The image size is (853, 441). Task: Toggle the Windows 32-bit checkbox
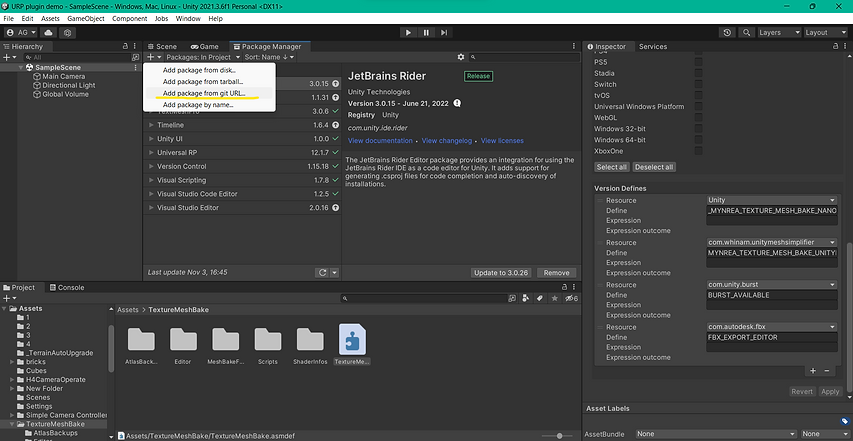[x=699, y=129]
